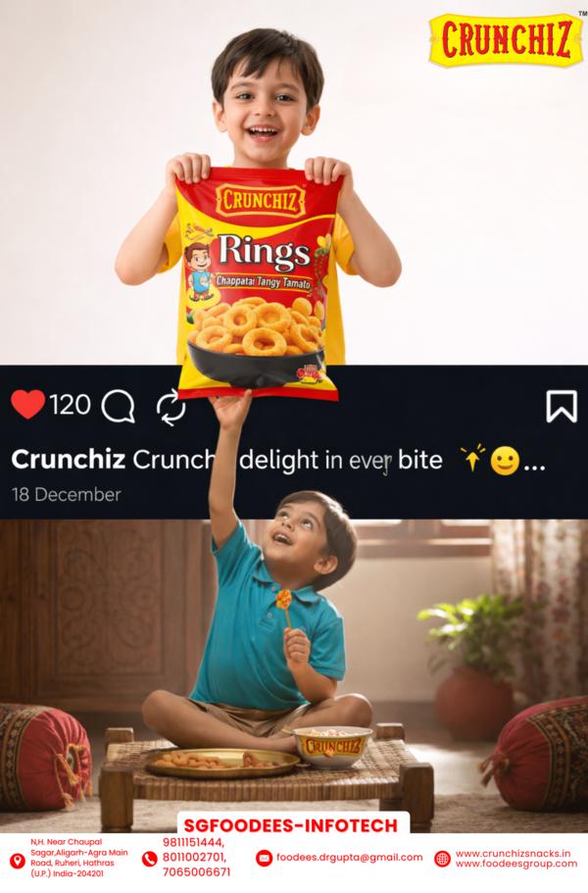Click the 18 December post date
588x893 pixels.
tap(66, 494)
